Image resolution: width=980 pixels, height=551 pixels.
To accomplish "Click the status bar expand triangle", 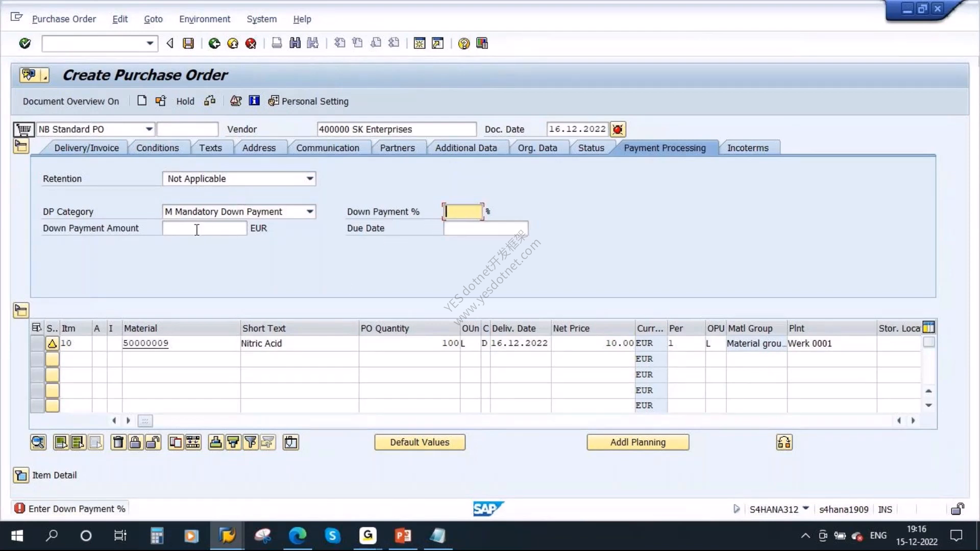I will tap(736, 509).
